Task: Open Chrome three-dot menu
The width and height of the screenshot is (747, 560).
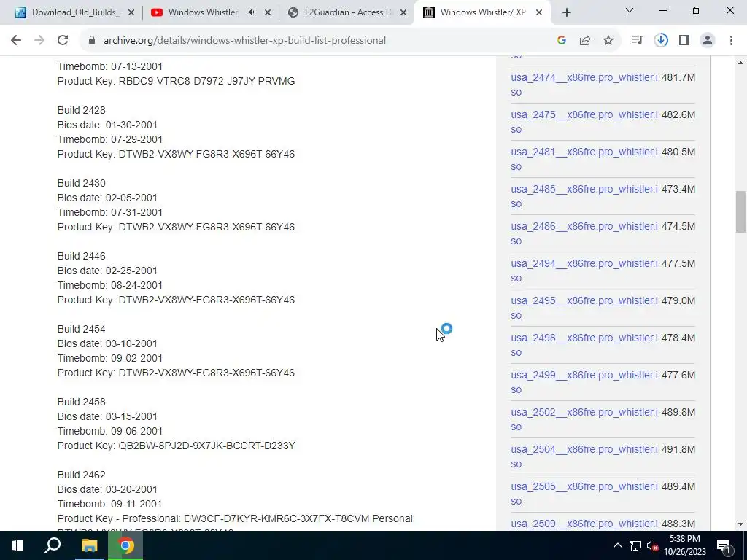Action: pyautogui.click(x=731, y=41)
